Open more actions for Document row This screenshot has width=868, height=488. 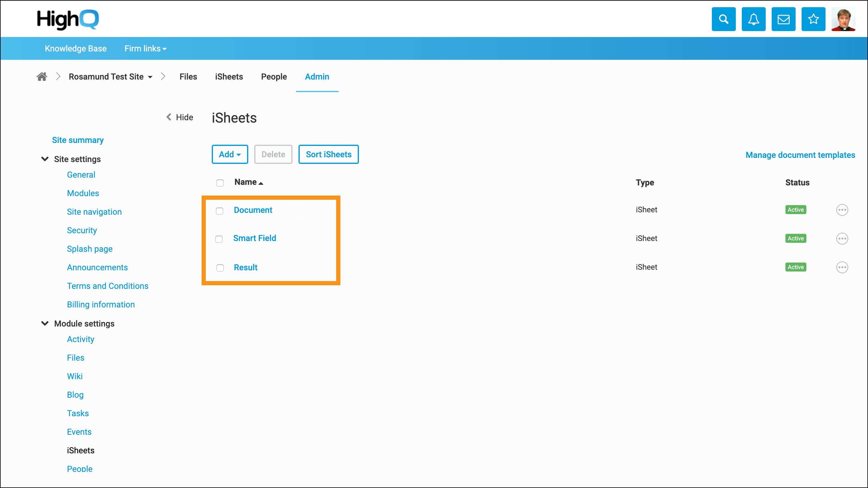[842, 210]
